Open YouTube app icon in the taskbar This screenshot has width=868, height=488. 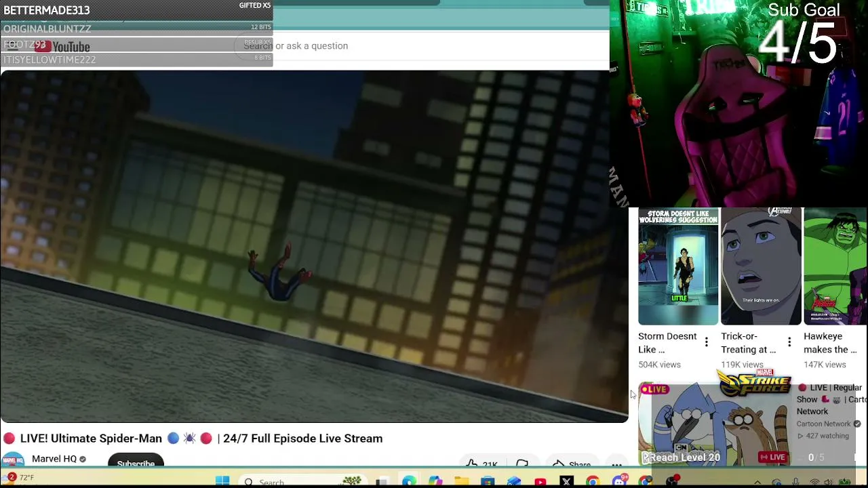pos(540,482)
